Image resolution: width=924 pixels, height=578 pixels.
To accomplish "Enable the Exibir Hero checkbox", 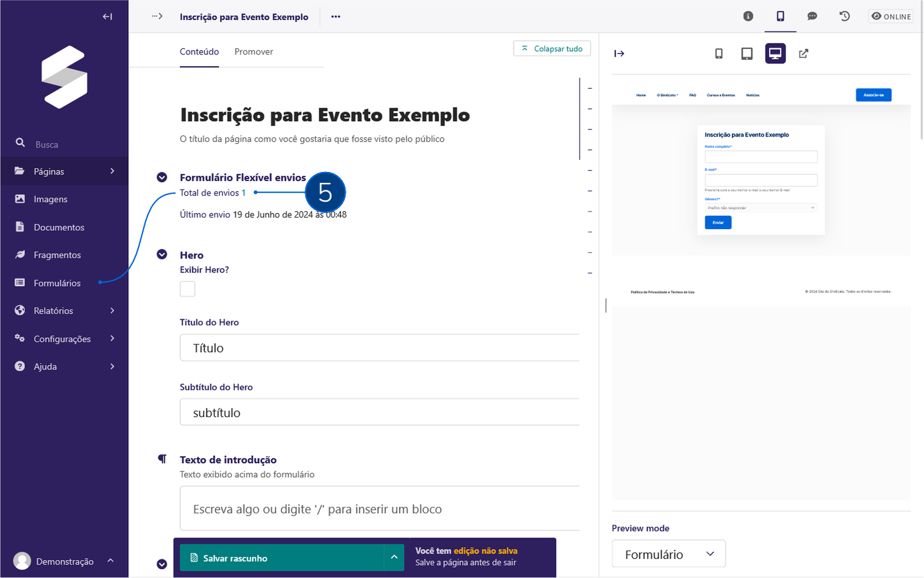I will (187, 289).
